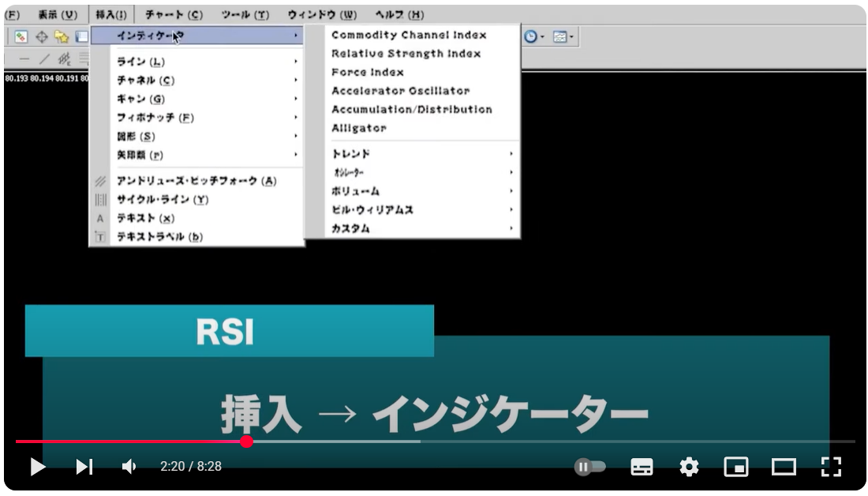Mute the video volume
This screenshot has width=868, height=496.
coord(129,467)
